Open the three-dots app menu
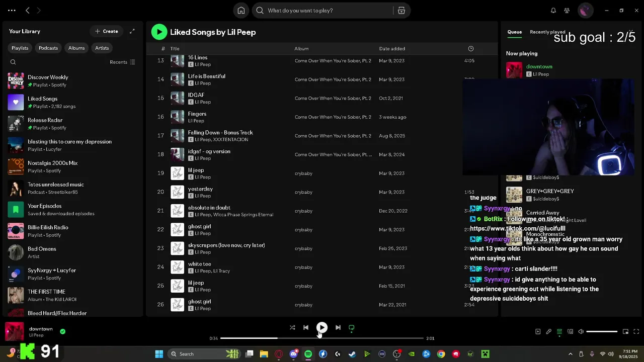This screenshot has height=362, width=644. [x=12, y=11]
